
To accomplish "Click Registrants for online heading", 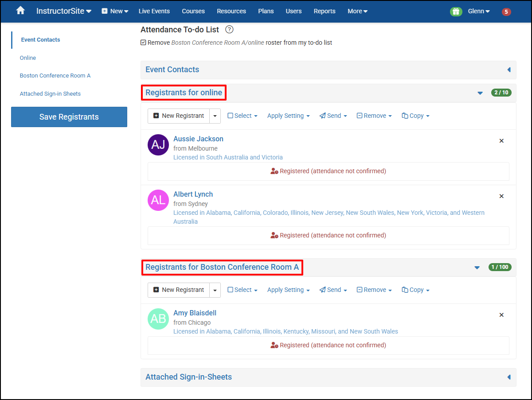I will (x=184, y=93).
